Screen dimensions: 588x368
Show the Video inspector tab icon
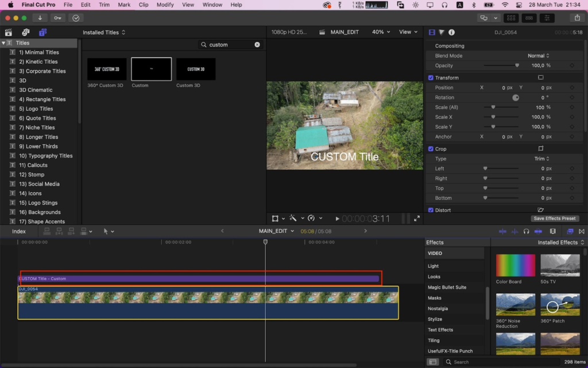coord(432,32)
